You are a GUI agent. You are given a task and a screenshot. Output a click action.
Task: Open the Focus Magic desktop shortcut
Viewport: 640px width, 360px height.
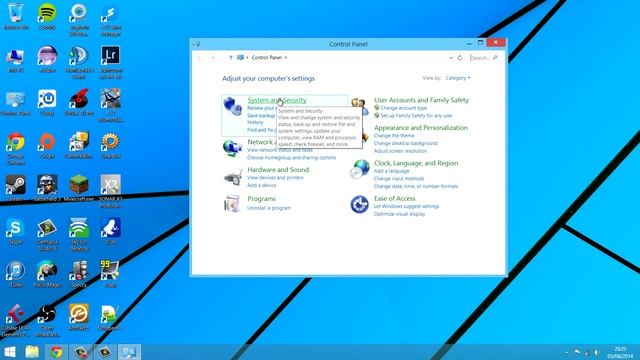tap(47, 274)
